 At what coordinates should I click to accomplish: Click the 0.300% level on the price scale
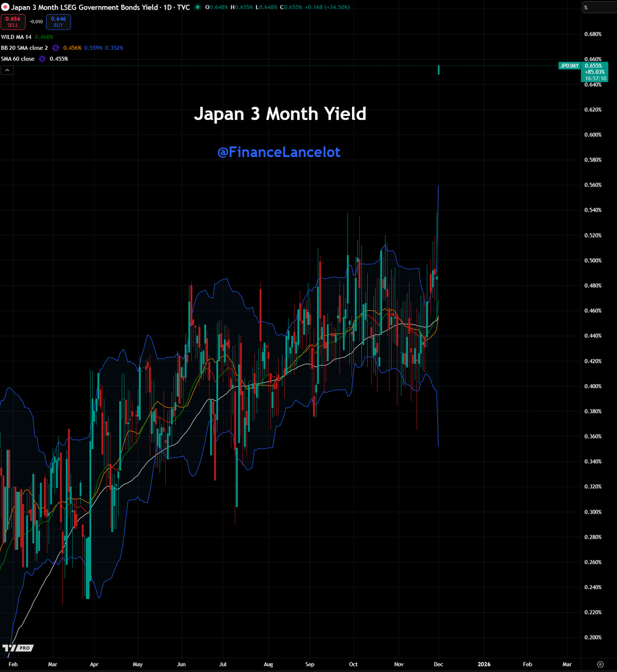pyautogui.click(x=593, y=512)
